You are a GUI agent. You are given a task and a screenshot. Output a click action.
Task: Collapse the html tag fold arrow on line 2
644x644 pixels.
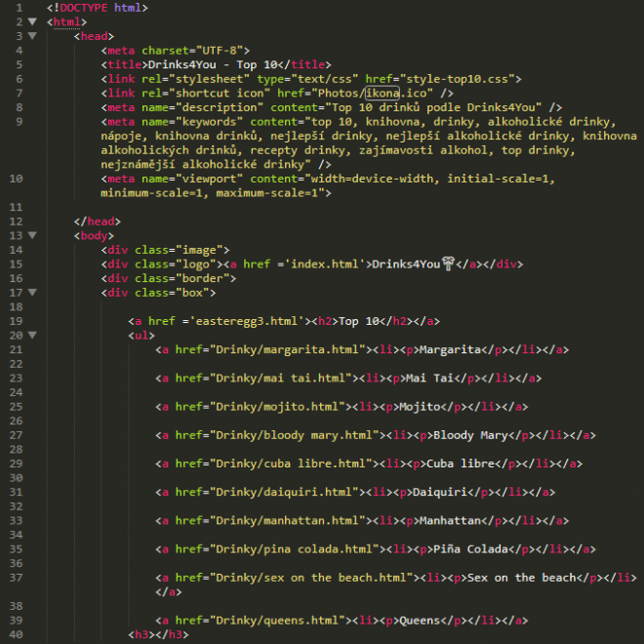click(x=32, y=21)
